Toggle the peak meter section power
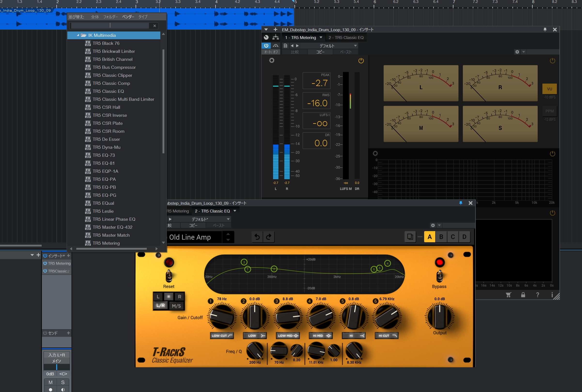Screen dimensions: 582x392 coord(361,61)
